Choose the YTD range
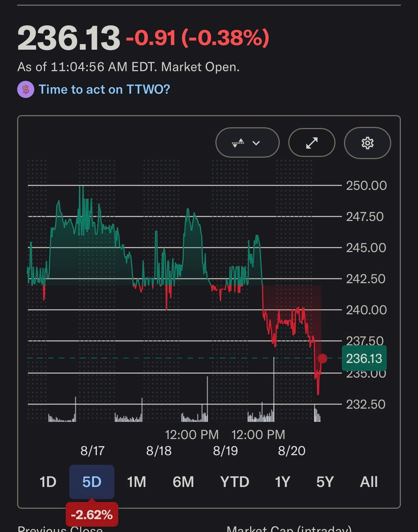The width and height of the screenshot is (418, 532). [235, 482]
